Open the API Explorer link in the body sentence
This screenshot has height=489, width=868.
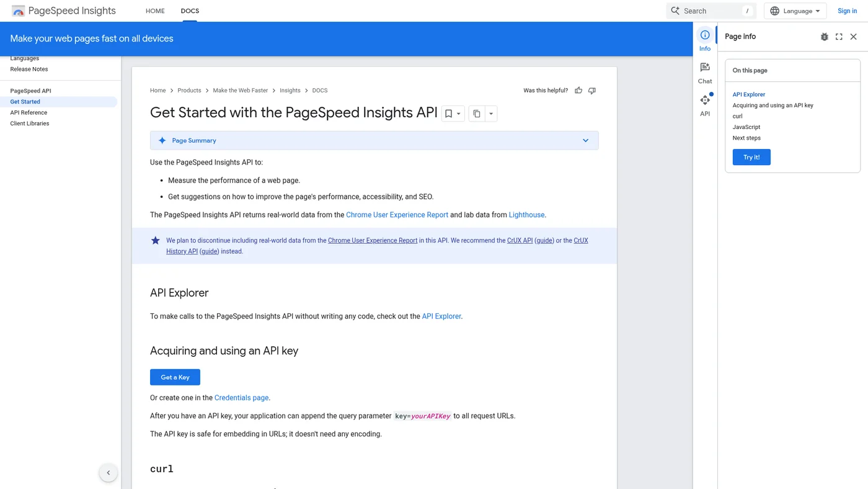point(441,316)
